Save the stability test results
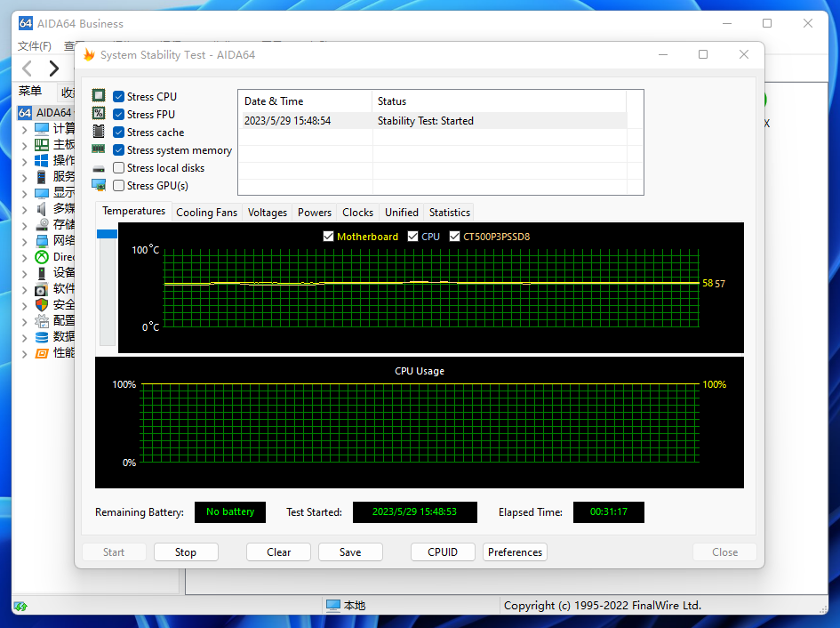The height and width of the screenshot is (628, 840). click(x=350, y=552)
